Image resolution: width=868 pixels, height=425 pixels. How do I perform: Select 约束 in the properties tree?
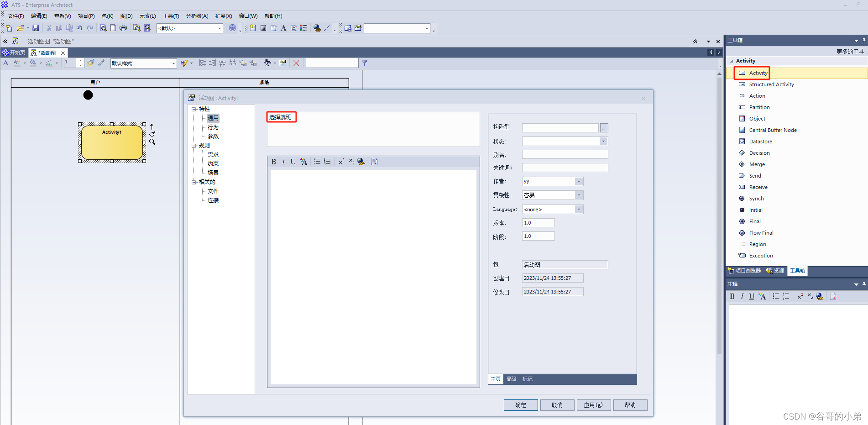(x=213, y=164)
